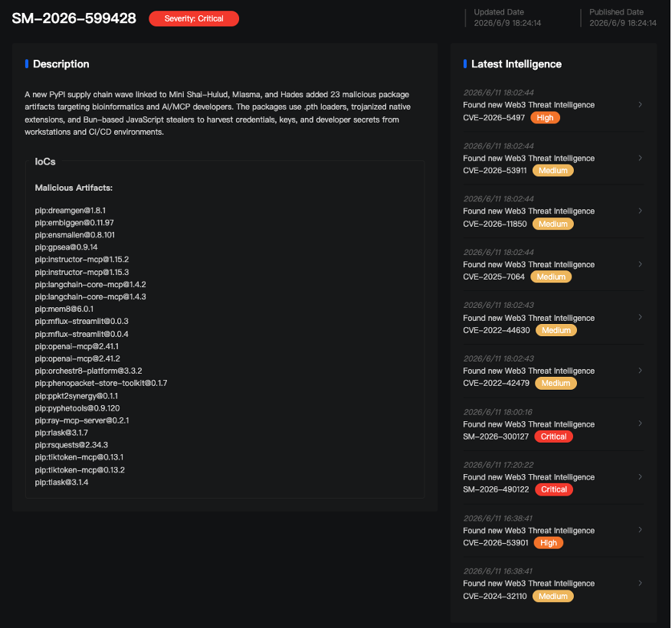Select the pip:langchain-core-mcp@1.4.2 artifact
Screen dimensions: 672x628
click(x=90, y=284)
